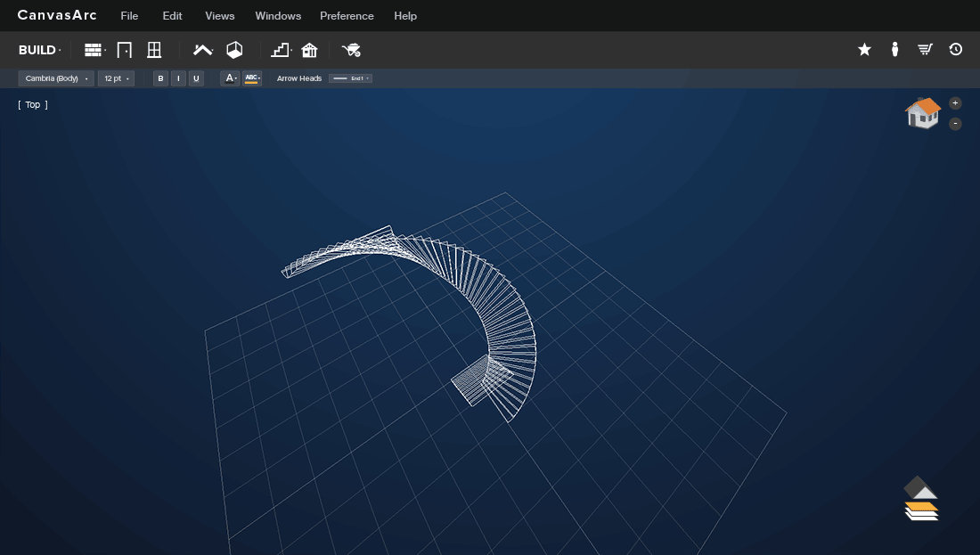Select the stairs tool
This screenshot has height=555, width=980.
click(x=281, y=50)
